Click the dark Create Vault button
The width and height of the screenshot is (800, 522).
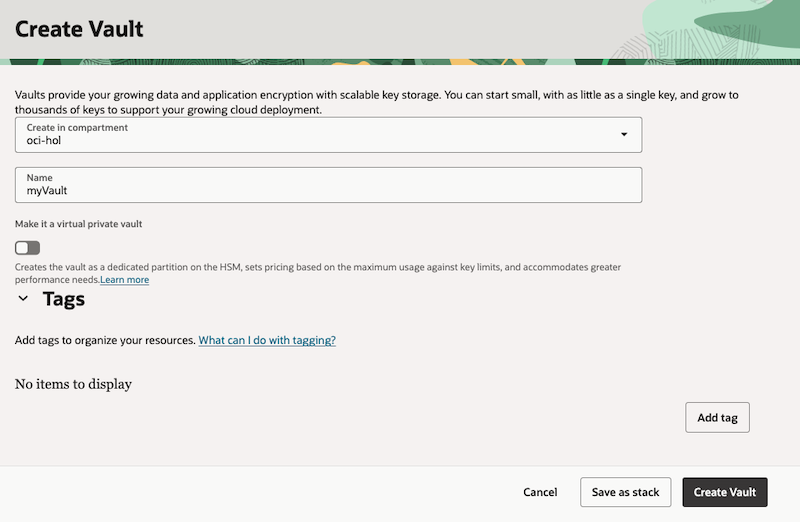coord(725,492)
